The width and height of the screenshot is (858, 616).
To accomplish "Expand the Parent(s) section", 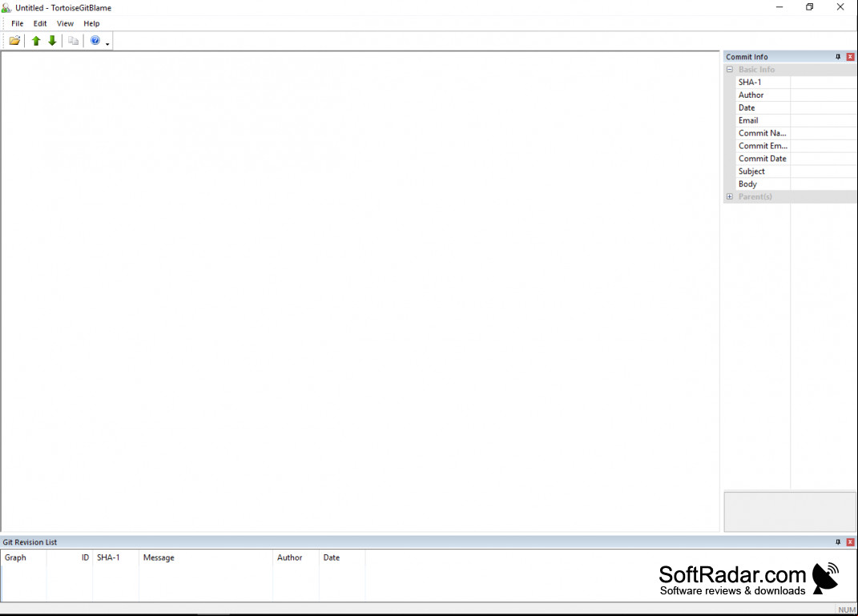I will click(x=729, y=196).
